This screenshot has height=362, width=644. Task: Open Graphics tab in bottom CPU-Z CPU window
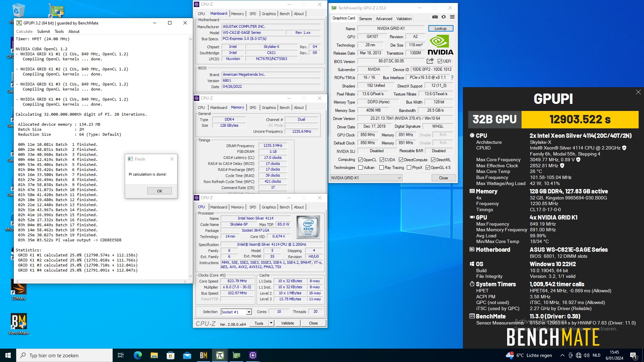click(269, 207)
